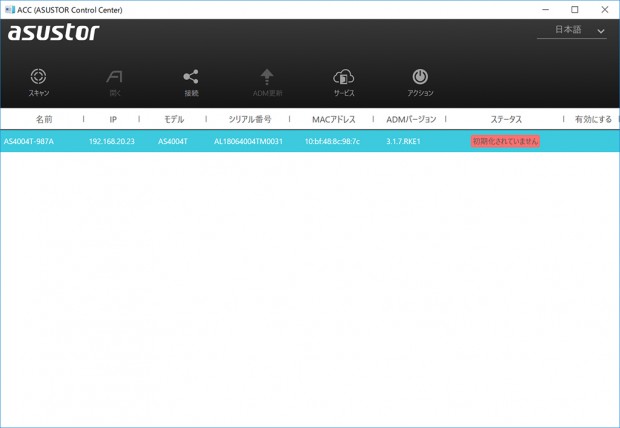Sort by the ADMバージョン column header

tap(411, 119)
